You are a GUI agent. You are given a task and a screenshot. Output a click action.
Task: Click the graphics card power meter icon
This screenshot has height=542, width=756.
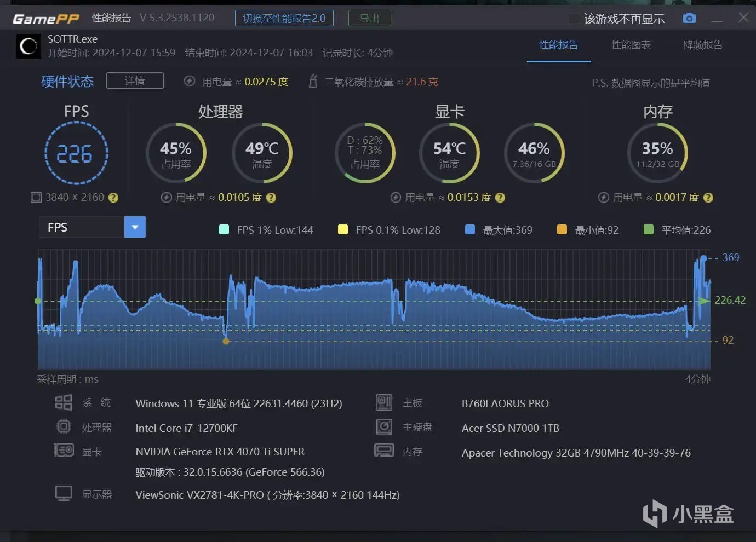pos(396,198)
